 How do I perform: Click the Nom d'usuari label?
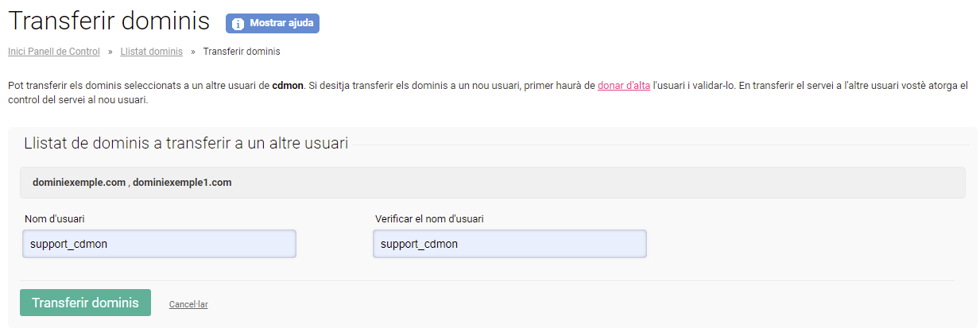pos(55,218)
